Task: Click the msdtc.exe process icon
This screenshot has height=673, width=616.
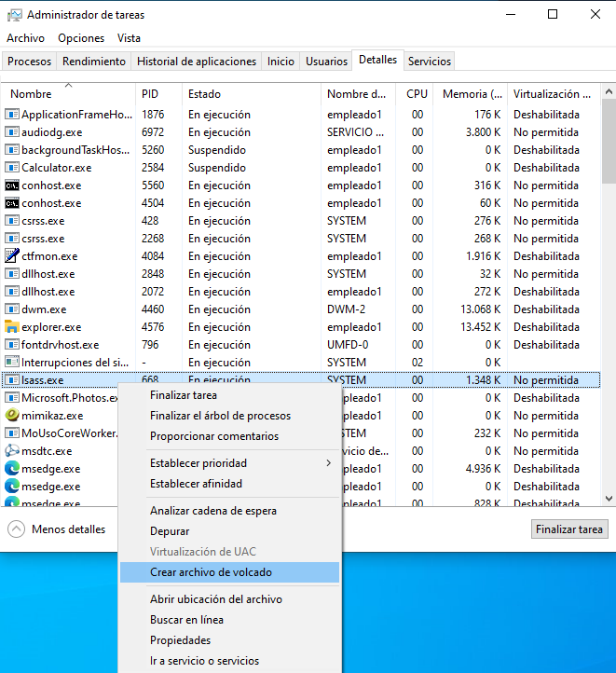Action: point(12,450)
